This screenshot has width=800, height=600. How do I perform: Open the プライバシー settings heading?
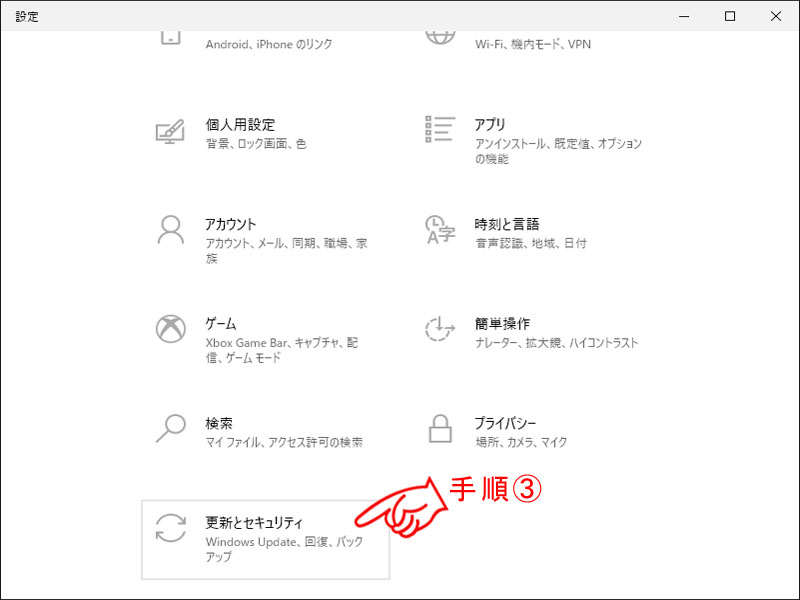(x=505, y=423)
